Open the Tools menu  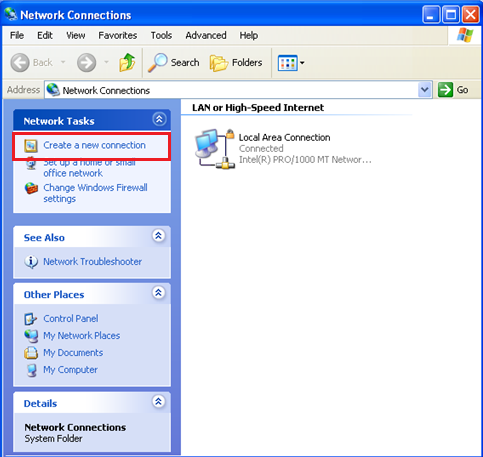[161, 35]
